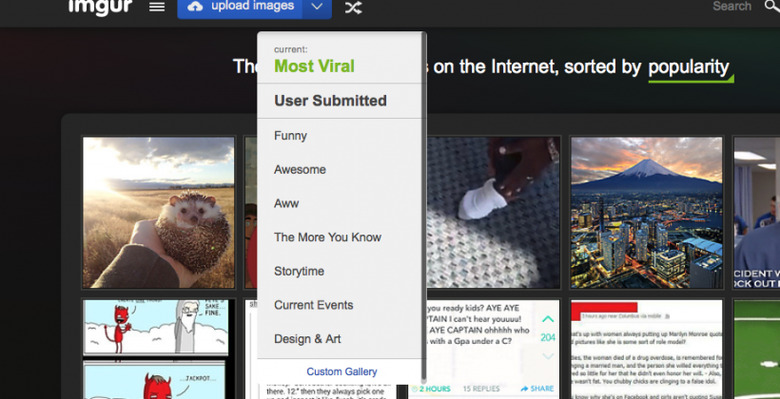Open the Mount Fuji cityscape thumbnail
The width and height of the screenshot is (780, 399).
[x=646, y=213]
